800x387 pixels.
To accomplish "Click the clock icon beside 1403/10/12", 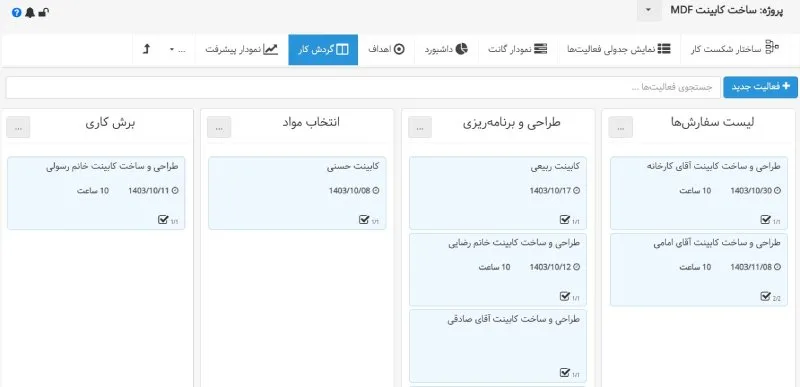I will [x=577, y=267].
